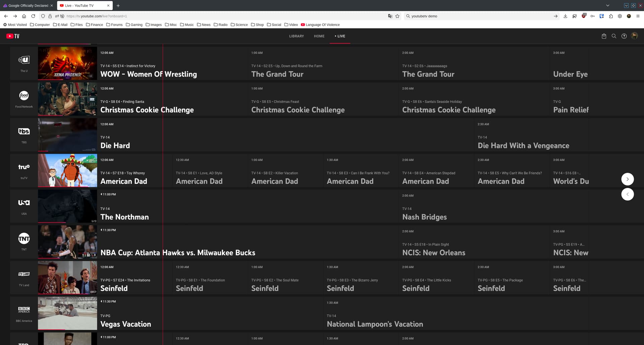Open the Most Visited bookmarks menu

pos(15,25)
